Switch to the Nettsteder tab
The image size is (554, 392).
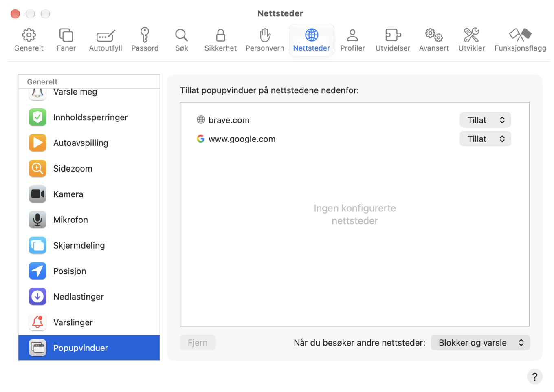click(x=312, y=40)
